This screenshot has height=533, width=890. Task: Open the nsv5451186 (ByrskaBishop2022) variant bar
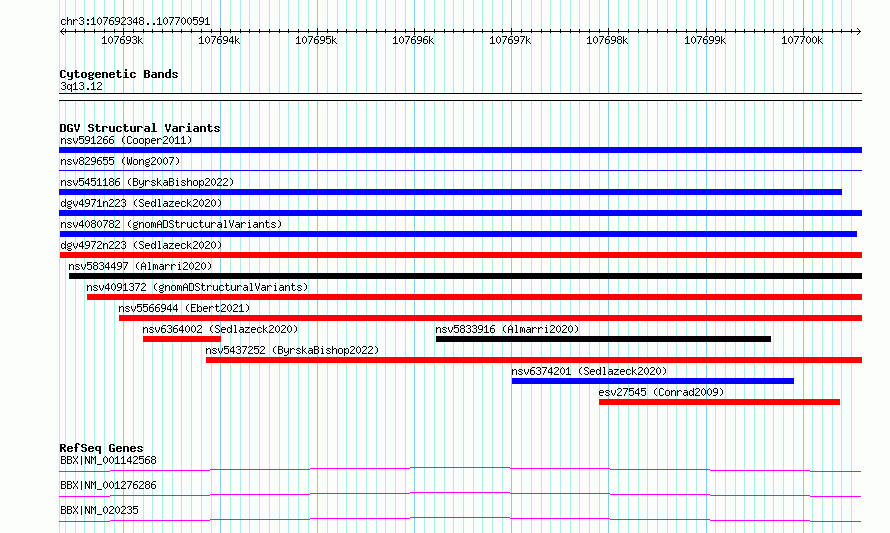tap(450, 192)
